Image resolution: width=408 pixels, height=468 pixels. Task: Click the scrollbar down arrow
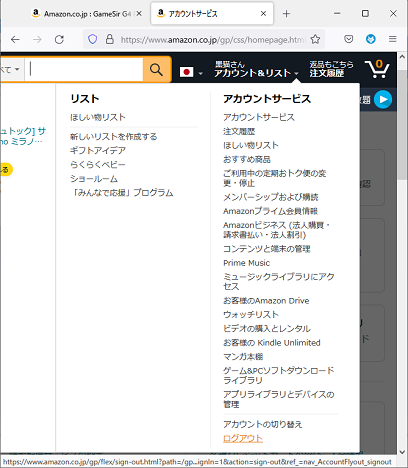402,452
